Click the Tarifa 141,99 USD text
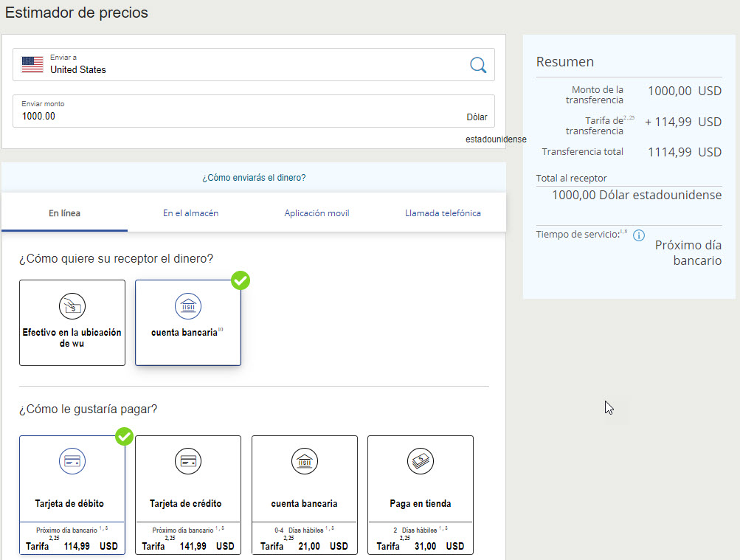This screenshot has height=560, width=740. (188, 546)
